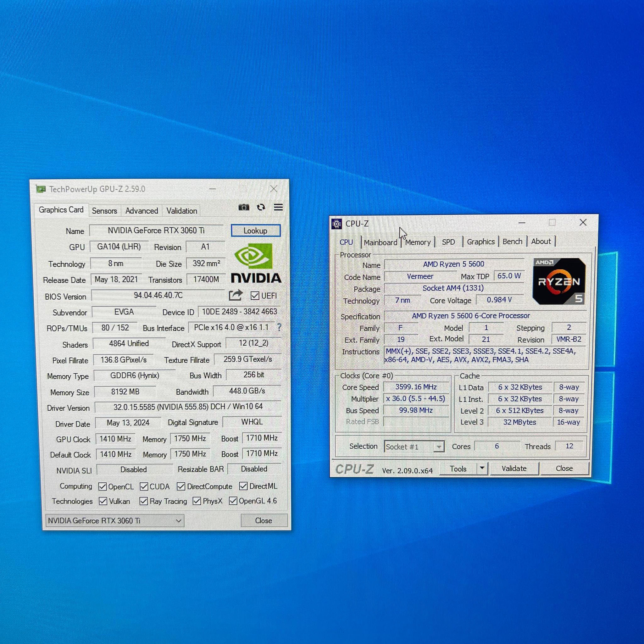This screenshot has width=644, height=644.
Task: Click the Shaders 4864 Unified value
Action: [129, 344]
